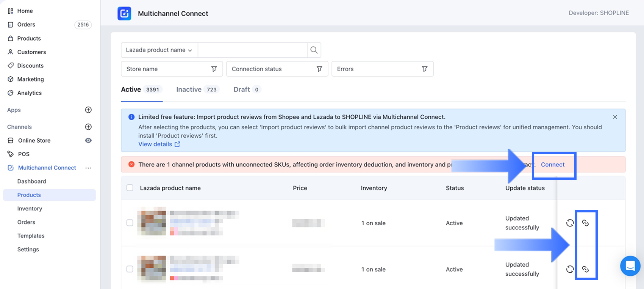
Task: Click the add Apps plus icon
Action: coord(88,110)
